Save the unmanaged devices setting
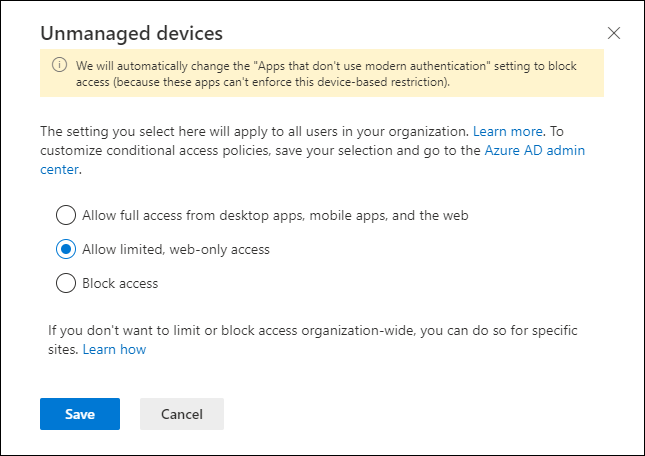 point(80,414)
